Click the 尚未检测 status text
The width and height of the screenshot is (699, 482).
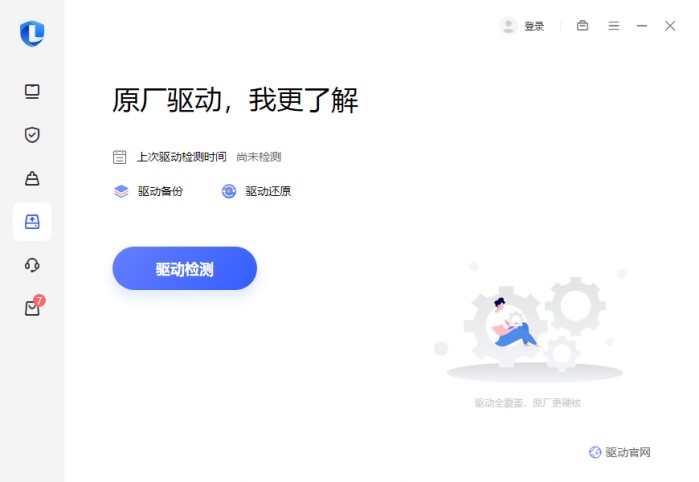259,157
